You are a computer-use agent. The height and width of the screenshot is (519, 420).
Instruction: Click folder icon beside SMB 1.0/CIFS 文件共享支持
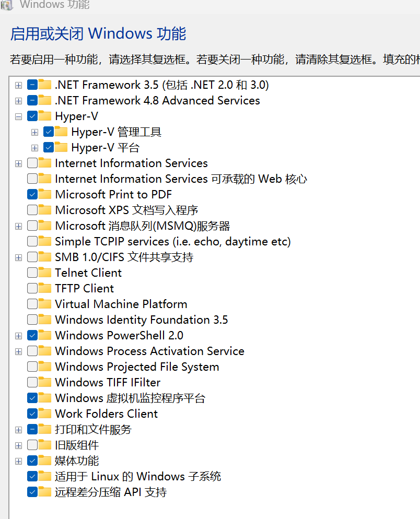(45, 257)
